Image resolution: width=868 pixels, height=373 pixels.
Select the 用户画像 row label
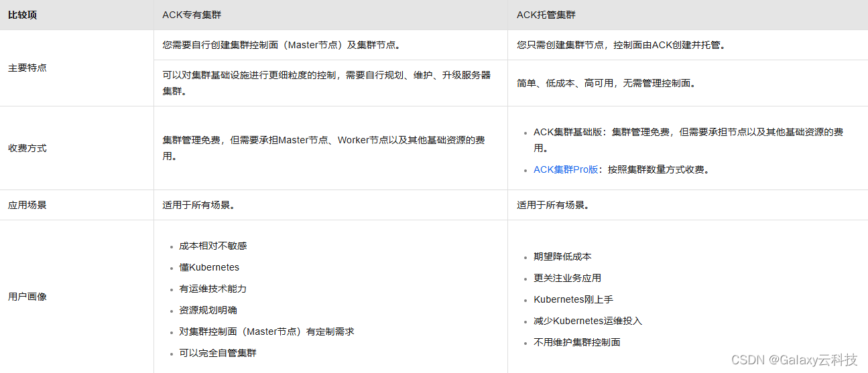pos(27,297)
